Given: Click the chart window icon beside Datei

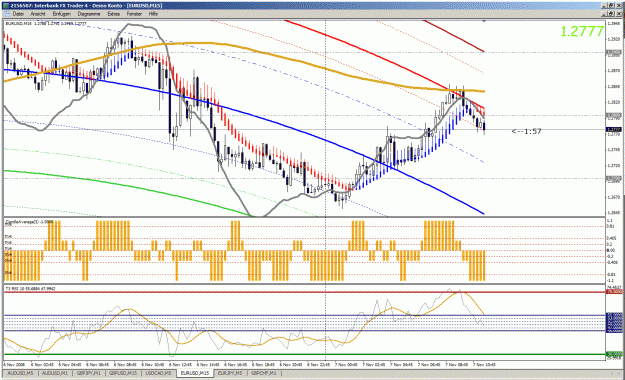Looking at the screenshot, I should coord(7,14).
